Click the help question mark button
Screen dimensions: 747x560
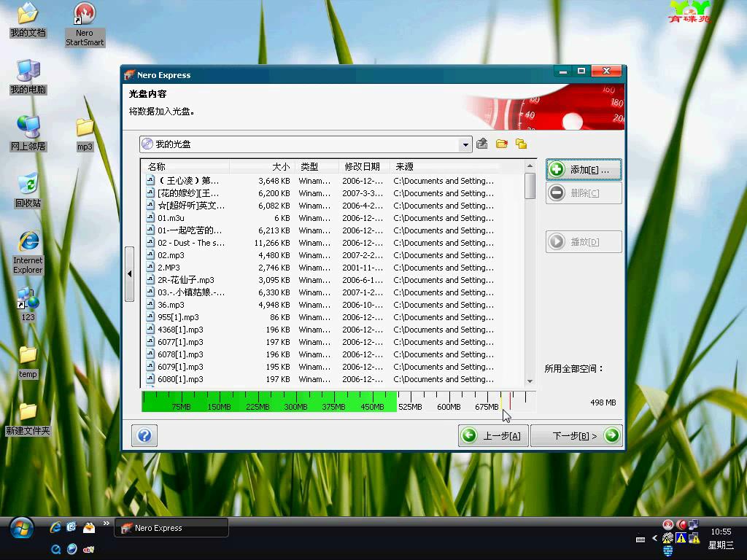144,435
